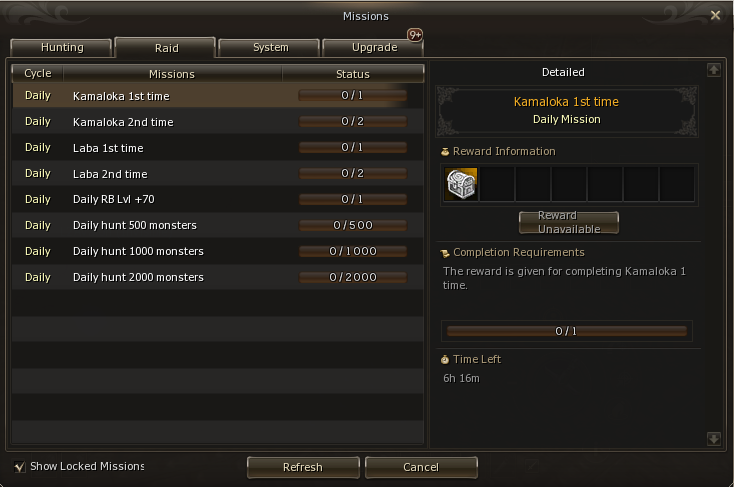
Task: Open the Upgrade tab
Action: (x=374, y=48)
